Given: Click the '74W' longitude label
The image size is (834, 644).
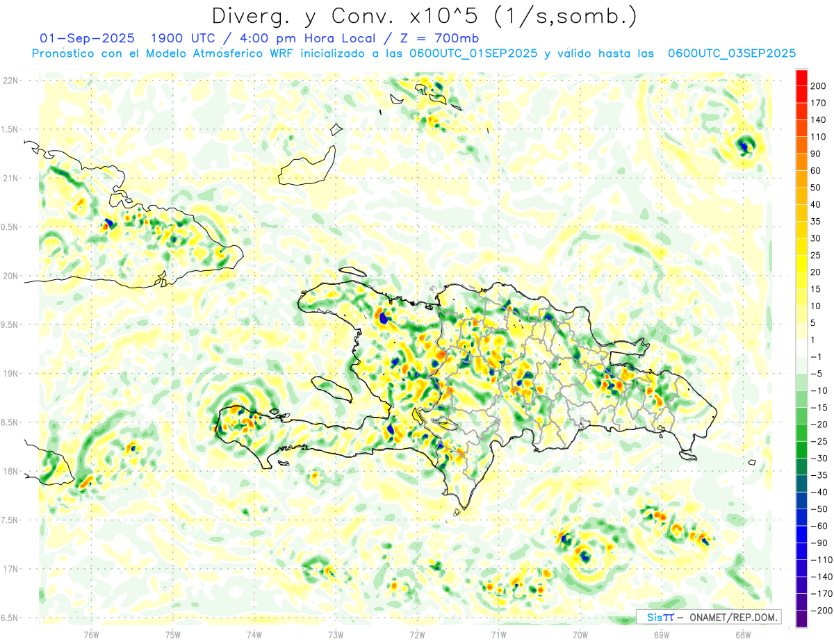Looking at the screenshot, I should [254, 634].
